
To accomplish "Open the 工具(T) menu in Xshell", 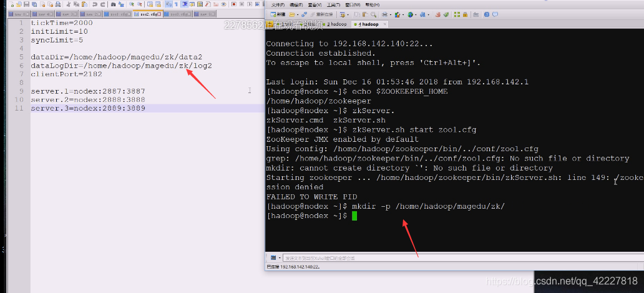I will point(333,5).
